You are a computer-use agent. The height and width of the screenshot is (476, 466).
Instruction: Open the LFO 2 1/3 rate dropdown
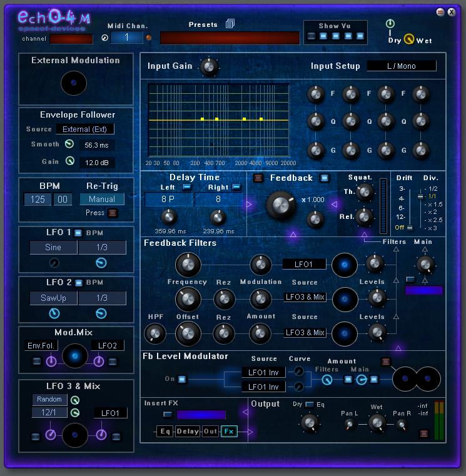102,298
